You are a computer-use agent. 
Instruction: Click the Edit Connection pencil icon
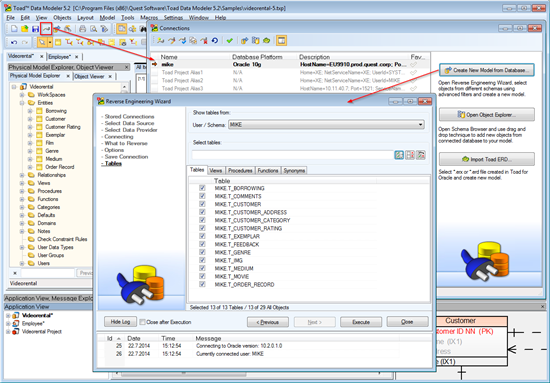172,41
